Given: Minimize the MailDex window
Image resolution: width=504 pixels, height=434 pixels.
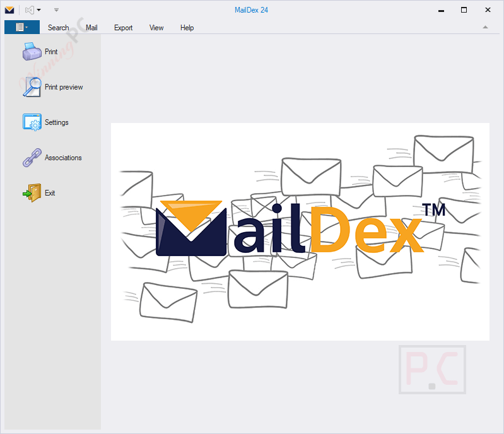Looking at the screenshot, I should (x=441, y=10).
